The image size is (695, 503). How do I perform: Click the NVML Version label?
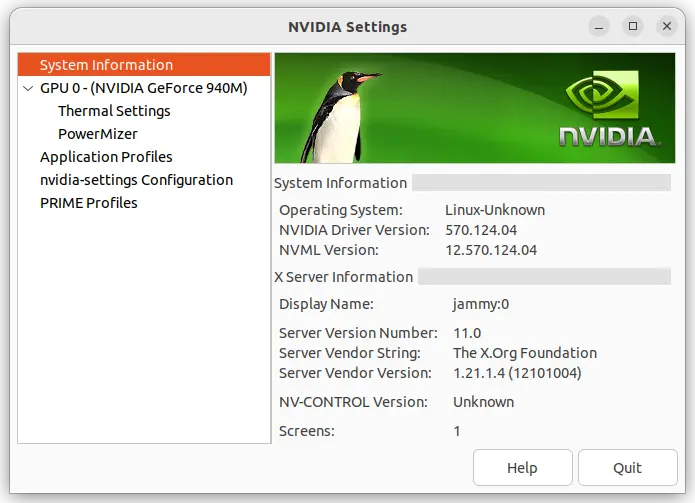click(x=329, y=250)
